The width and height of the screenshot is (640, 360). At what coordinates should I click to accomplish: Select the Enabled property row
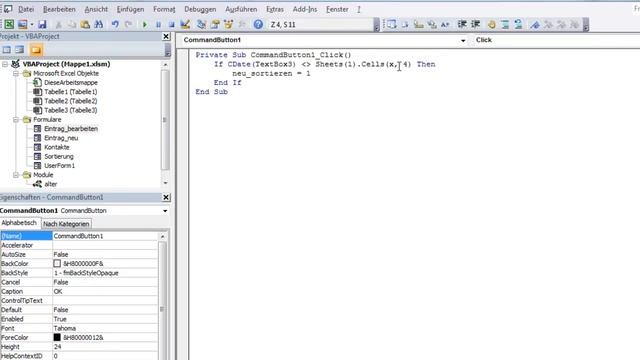point(79,319)
